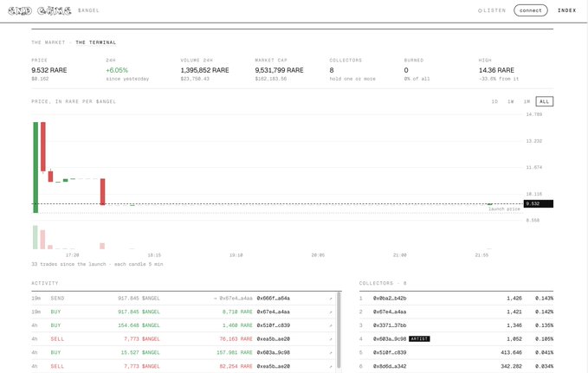Click the SELL label in 76,163 RARE row
This screenshot has width=588, height=373.
point(57,339)
